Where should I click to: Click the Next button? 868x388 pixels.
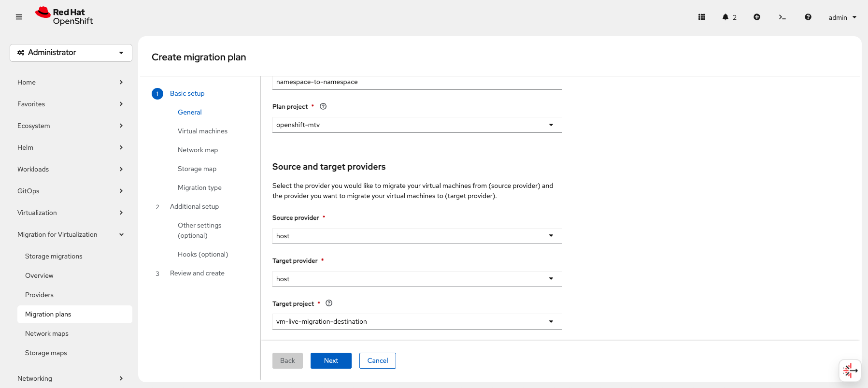[331, 360]
